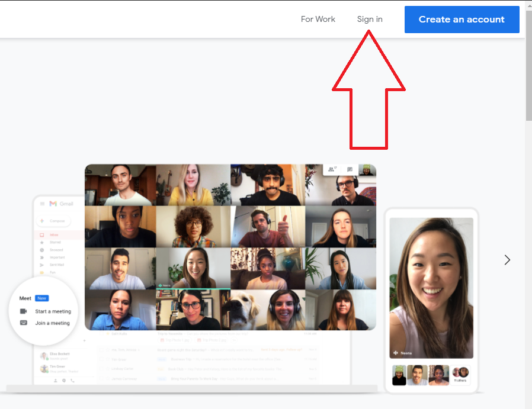Click the Sign in link
The height and width of the screenshot is (409, 532).
370,20
